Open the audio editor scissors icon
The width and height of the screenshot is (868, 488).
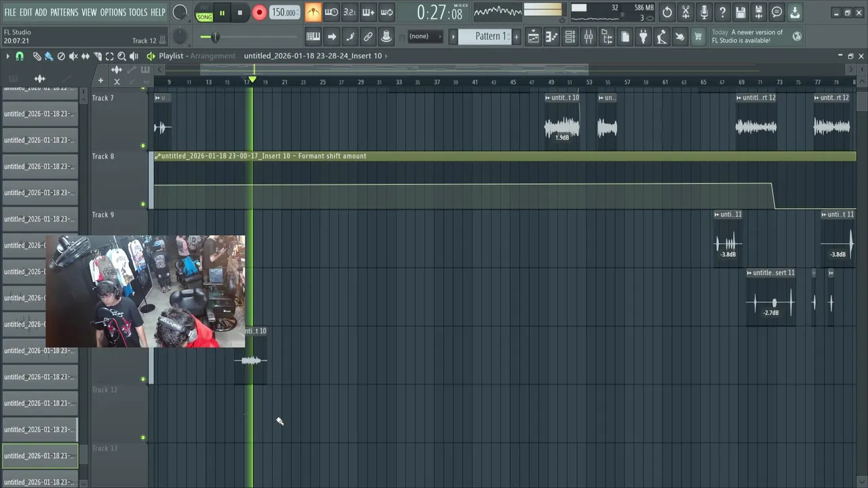click(686, 12)
